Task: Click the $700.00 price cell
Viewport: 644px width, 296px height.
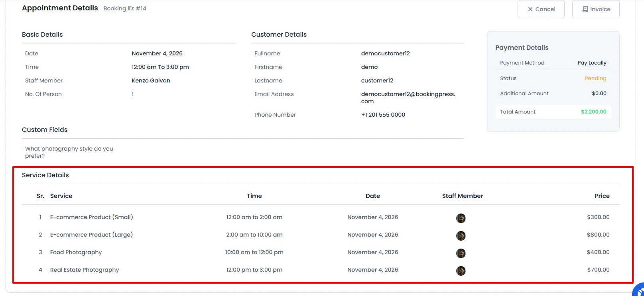Action: (598, 270)
